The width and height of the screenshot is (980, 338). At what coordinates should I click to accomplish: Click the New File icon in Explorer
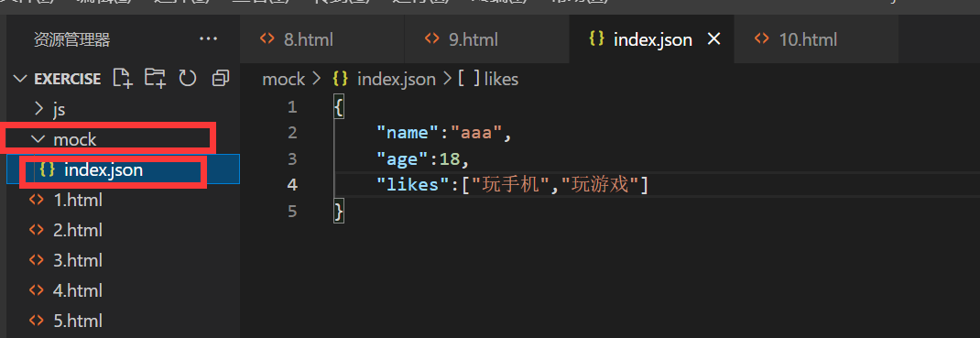123,78
